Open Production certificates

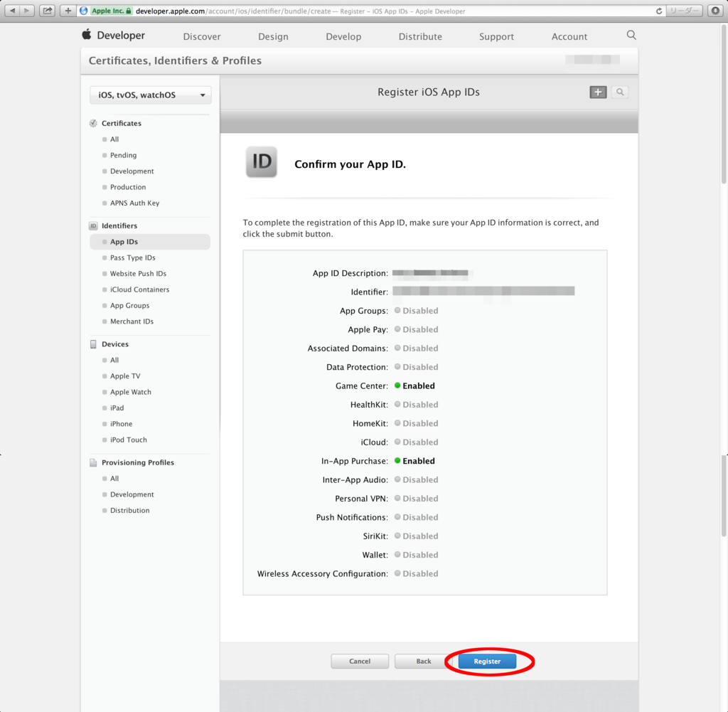128,187
